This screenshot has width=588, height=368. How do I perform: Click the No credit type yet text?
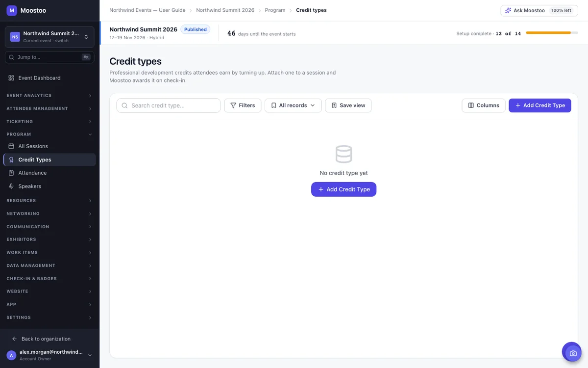(343, 173)
